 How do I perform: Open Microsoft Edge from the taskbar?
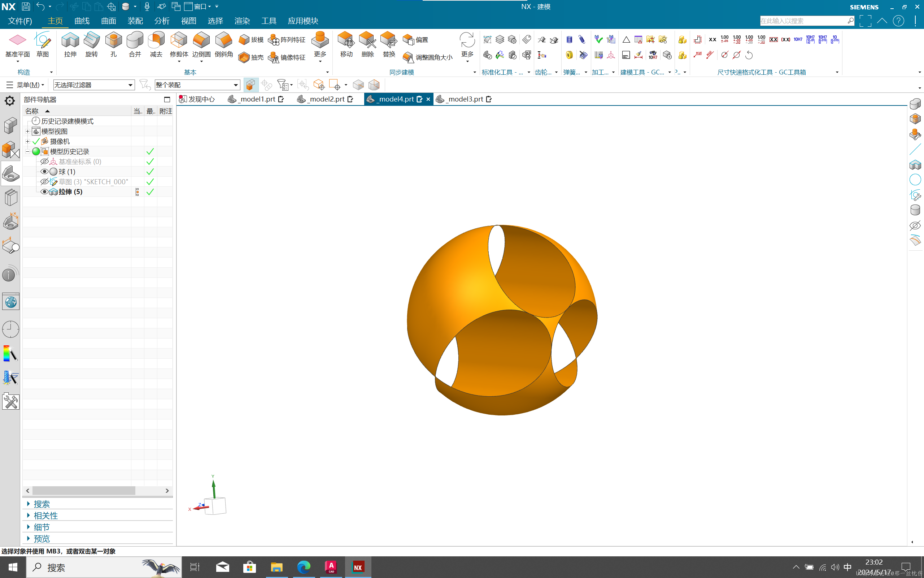[x=304, y=567]
